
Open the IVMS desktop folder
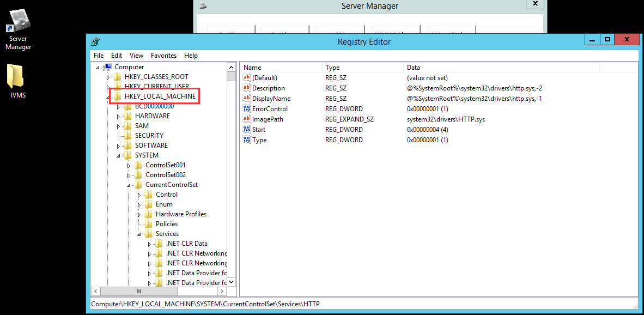18,81
